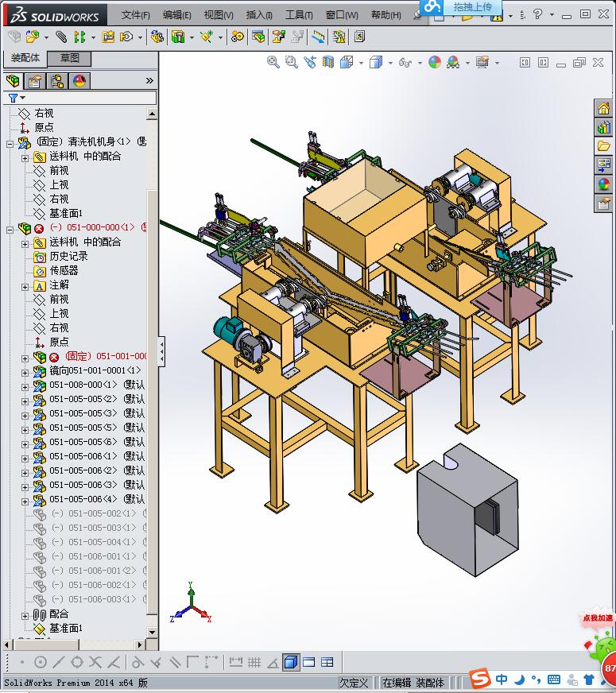Click the Assembly Features icon
The image size is (616, 693).
178,37
